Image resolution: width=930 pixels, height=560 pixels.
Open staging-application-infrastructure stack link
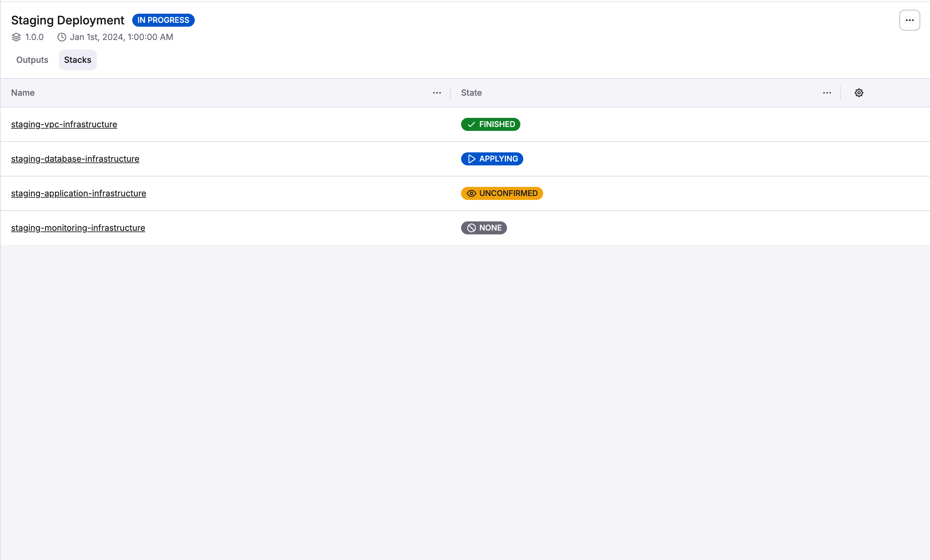(78, 193)
